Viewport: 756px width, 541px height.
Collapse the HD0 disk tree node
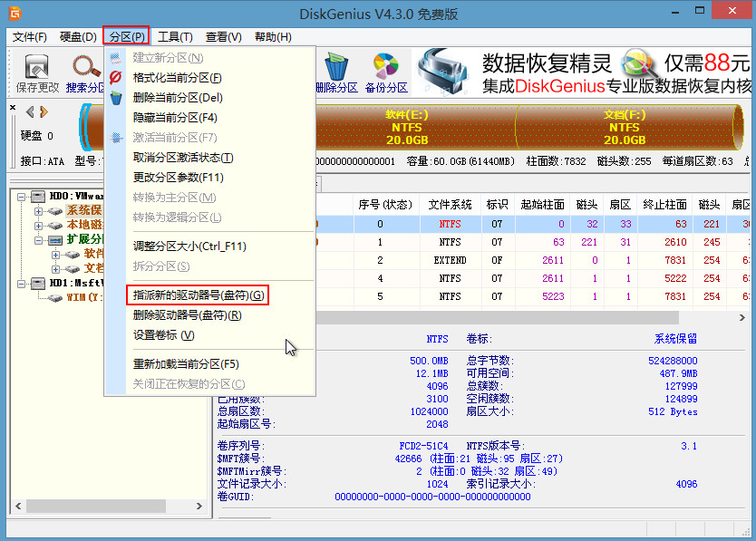(x=21, y=197)
